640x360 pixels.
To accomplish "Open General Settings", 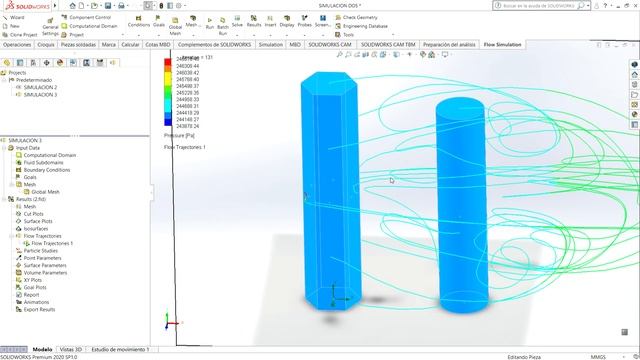I will [x=50, y=27].
